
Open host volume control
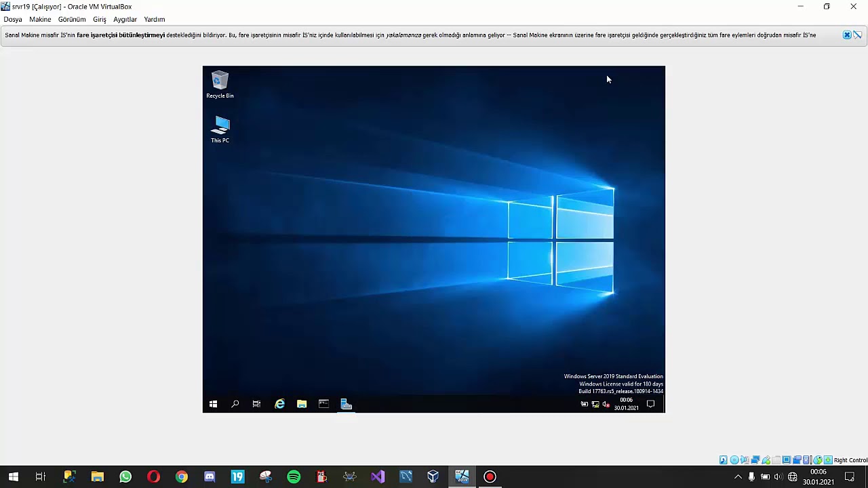coord(778,477)
